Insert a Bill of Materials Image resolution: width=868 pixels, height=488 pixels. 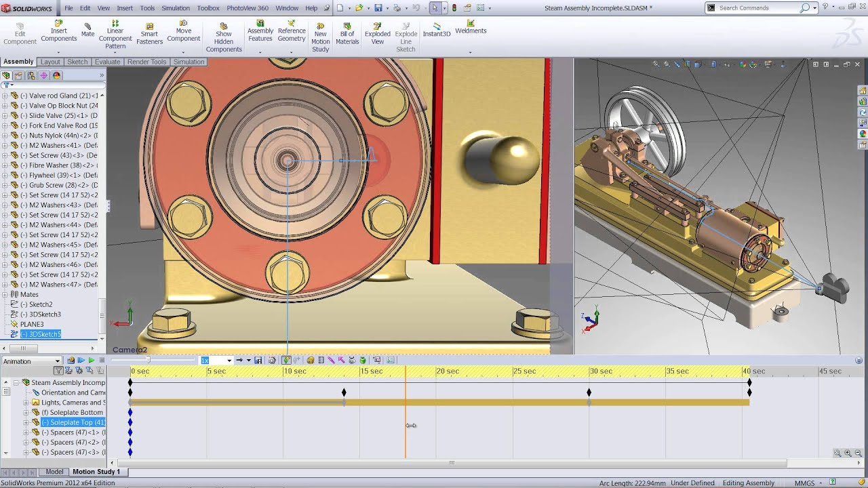347,34
